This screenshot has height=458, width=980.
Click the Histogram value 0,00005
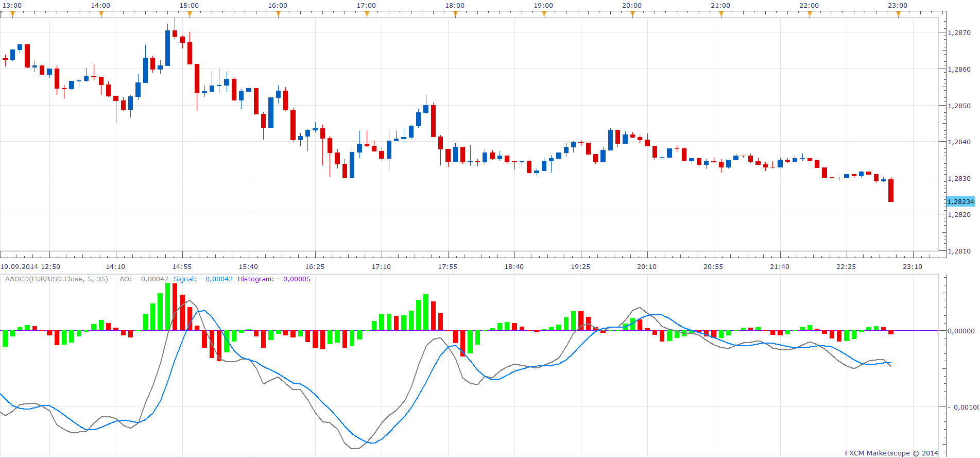click(x=297, y=279)
